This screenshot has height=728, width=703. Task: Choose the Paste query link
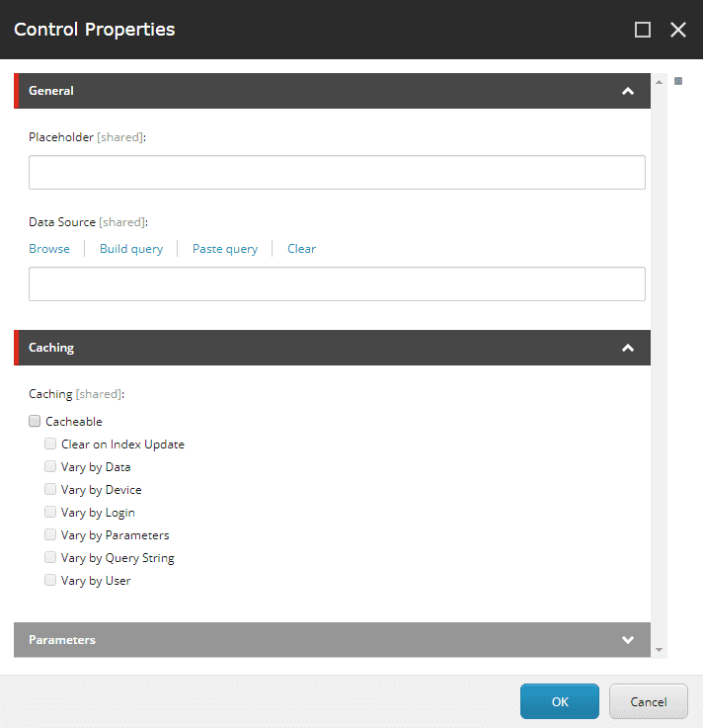coord(225,249)
